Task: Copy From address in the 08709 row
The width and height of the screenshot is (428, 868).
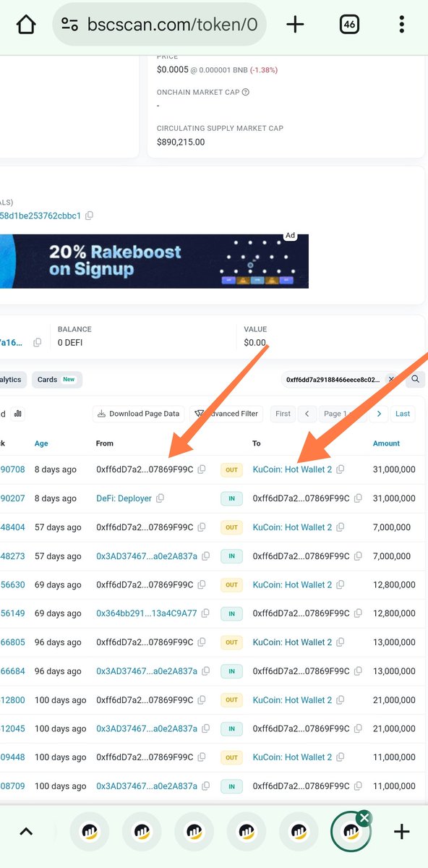Action: coord(206,786)
